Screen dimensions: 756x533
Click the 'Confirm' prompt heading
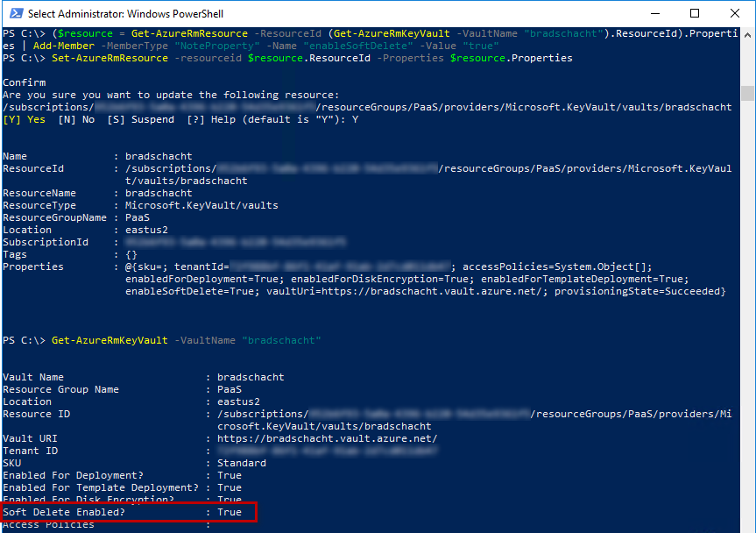(x=25, y=82)
